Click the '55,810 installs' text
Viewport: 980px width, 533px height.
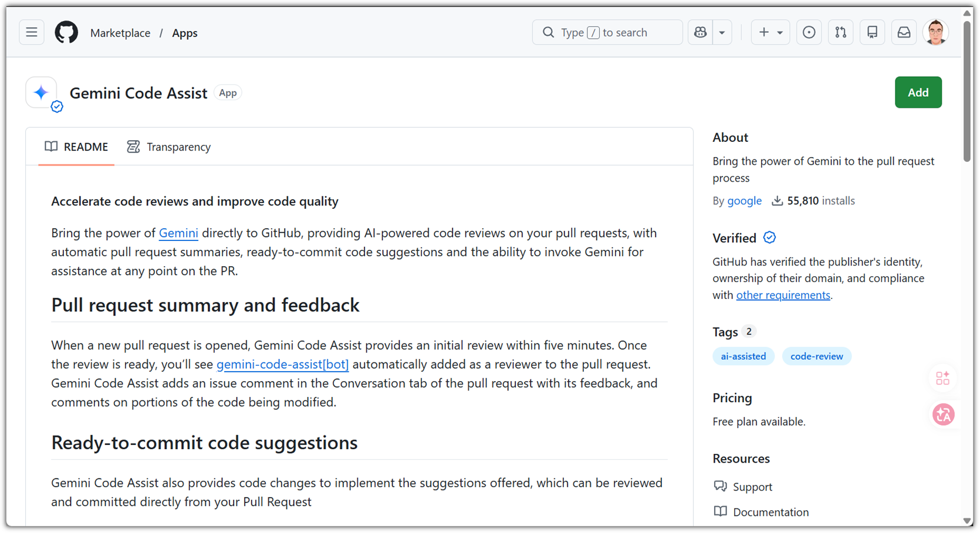point(820,201)
